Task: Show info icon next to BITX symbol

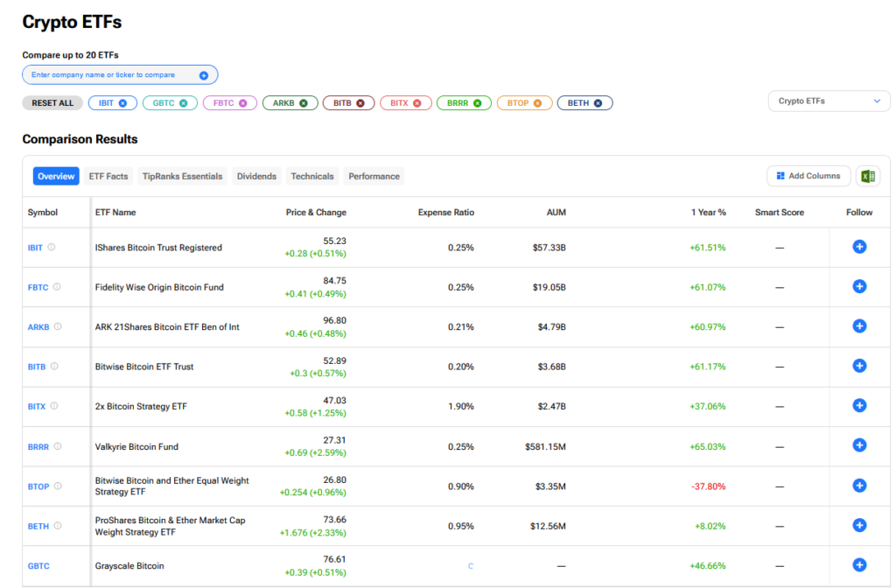Action: 54,406
